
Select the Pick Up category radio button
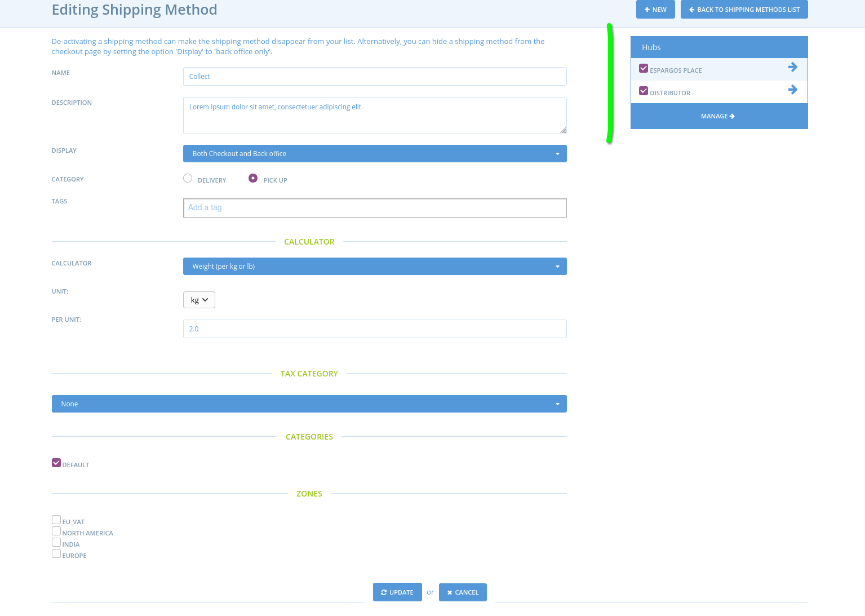coord(253,178)
